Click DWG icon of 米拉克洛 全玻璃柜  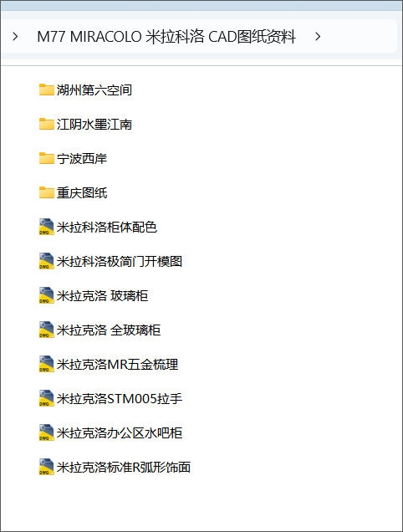(47, 330)
